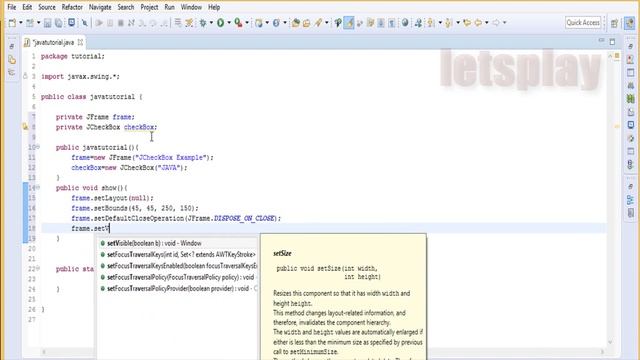Click the checkBox variable on line 8
The image size is (640, 360).
pyautogui.click(x=139, y=127)
